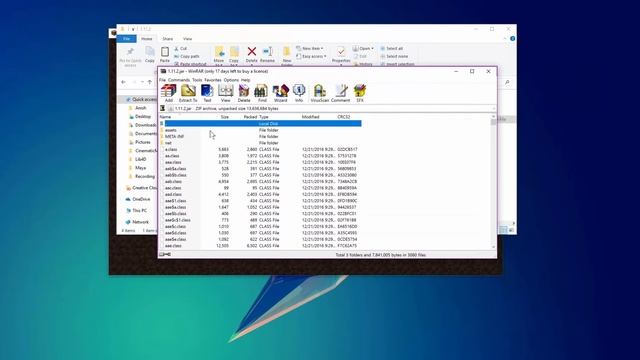Screen dimensions: 640x360
Task: Click the View icon in WinRAR toolbar
Action: click(225, 93)
